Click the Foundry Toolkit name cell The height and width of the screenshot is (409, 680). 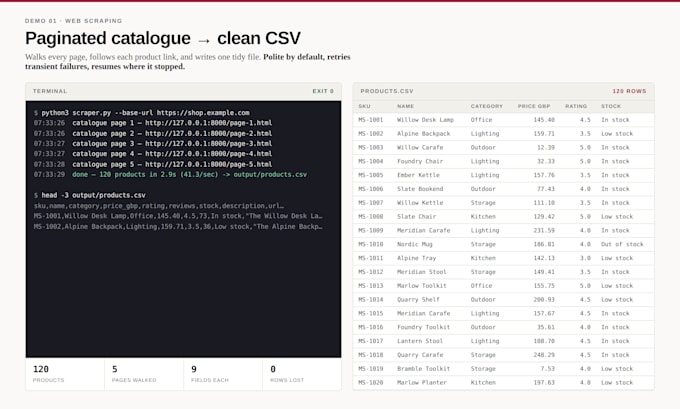[424, 327]
